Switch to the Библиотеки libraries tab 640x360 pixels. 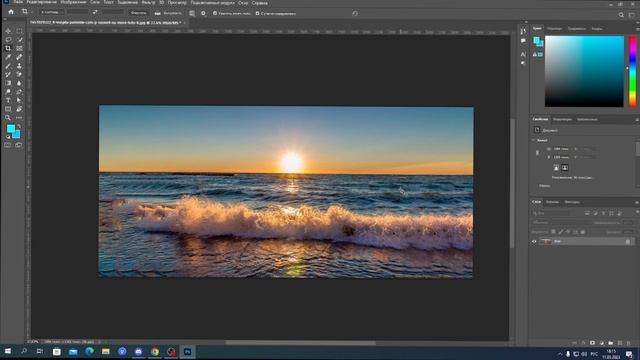[x=587, y=119]
